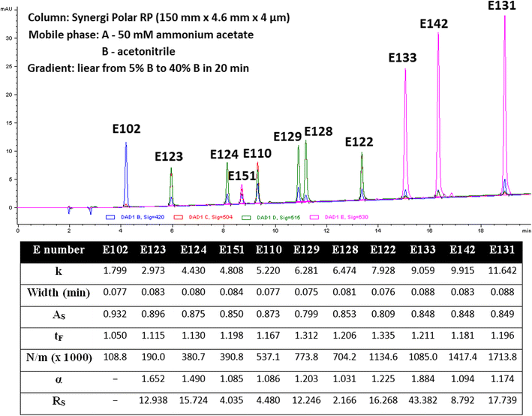Screen dimensions: 532x416
Task: Click the As value 0.932
Action: (x=115, y=314)
